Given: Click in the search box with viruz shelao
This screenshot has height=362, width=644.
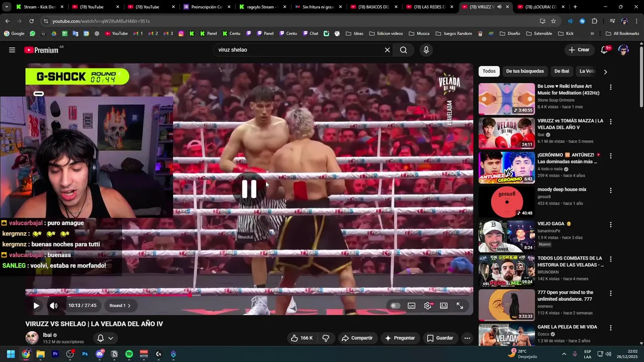Looking at the screenshot, I should 299,50.
